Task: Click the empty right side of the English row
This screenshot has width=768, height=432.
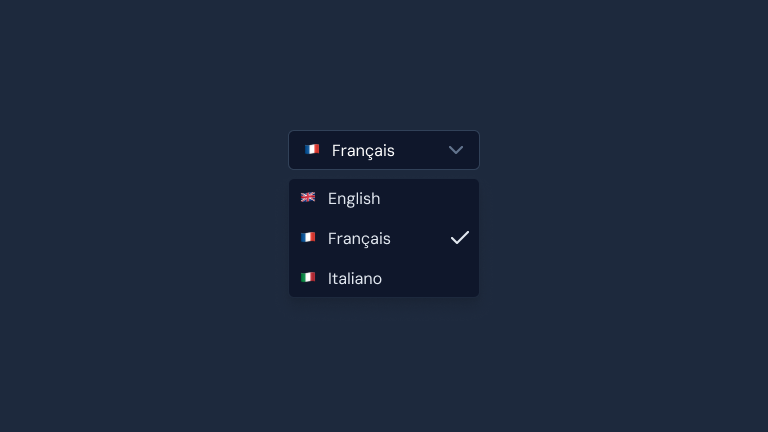Action: pos(440,198)
